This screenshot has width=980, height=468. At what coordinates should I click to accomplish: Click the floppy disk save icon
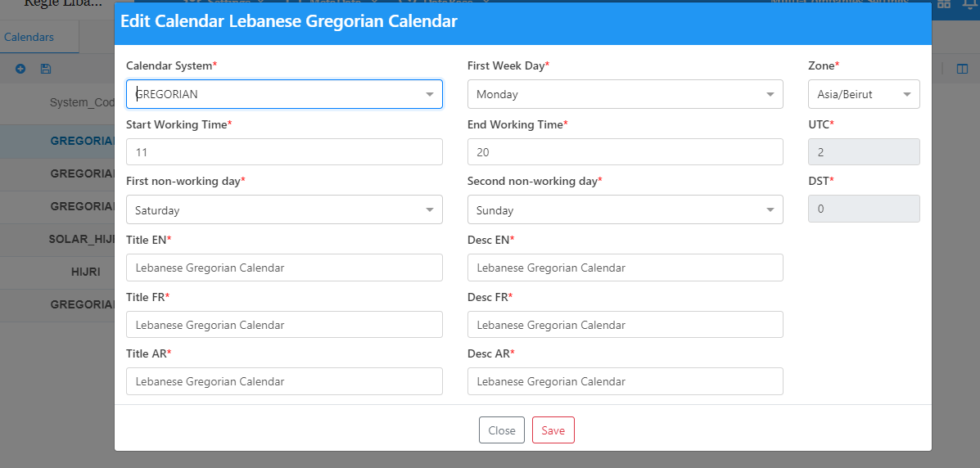click(46, 69)
